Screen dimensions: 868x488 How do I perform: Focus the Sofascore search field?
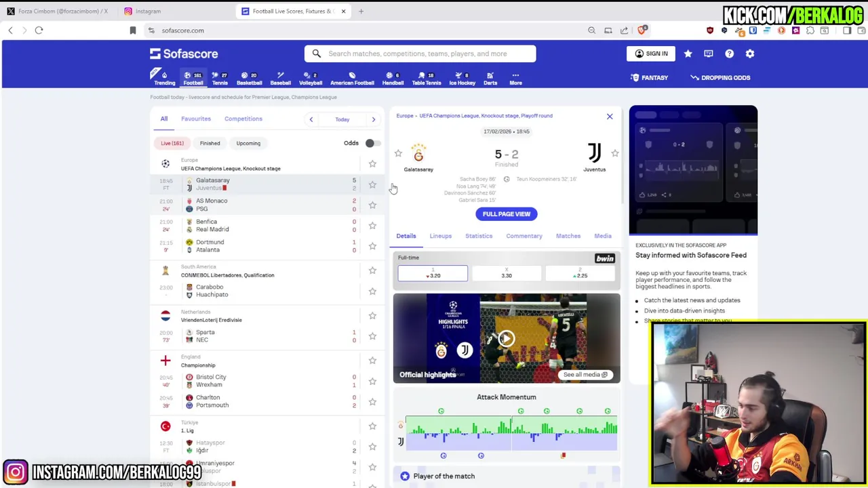[420, 54]
